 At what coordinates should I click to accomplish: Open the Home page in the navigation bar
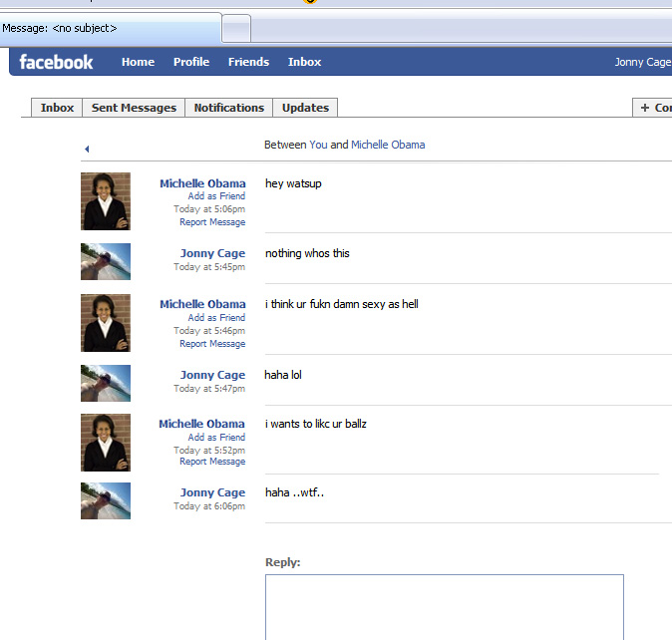(x=138, y=62)
